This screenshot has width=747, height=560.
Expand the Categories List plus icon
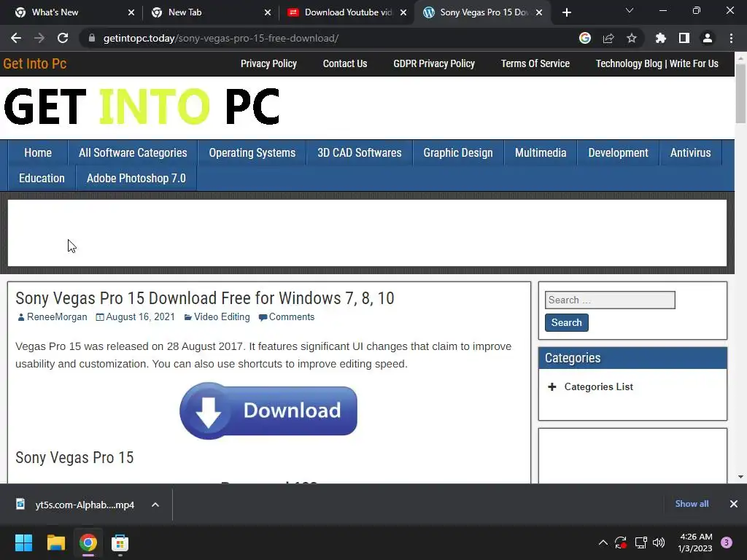coord(551,386)
